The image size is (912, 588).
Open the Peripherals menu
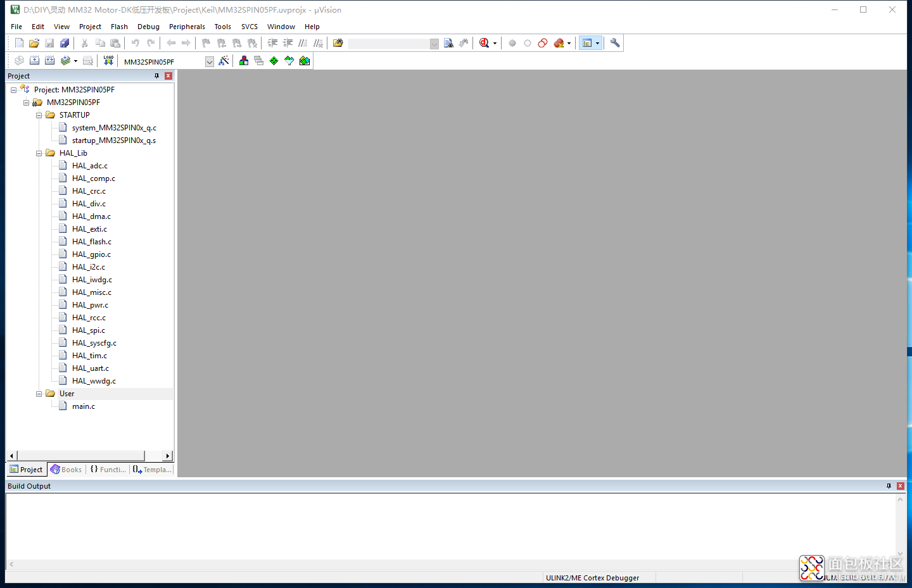point(187,27)
